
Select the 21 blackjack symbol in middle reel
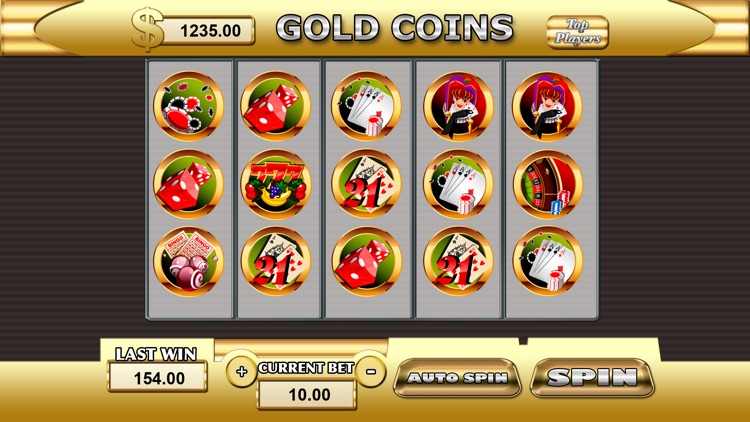click(x=366, y=184)
